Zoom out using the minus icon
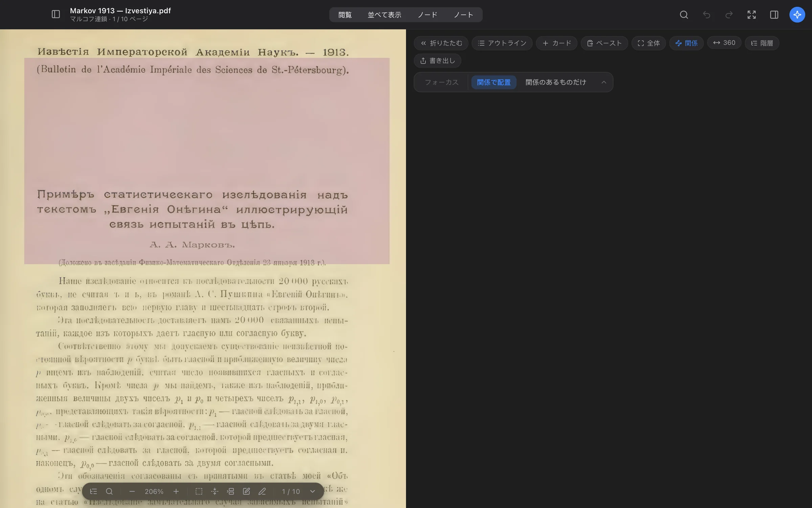This screenshot has width=812, height=508. click(x=132, y=491)
